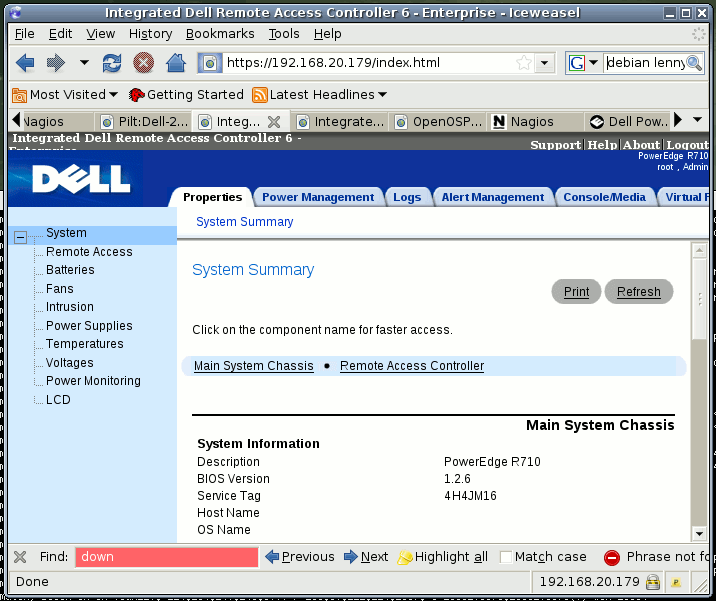Image resolution: width=716 pixels, height=601 pixels.
Task: Close the find bar with the X icon
Action: tap(20, 557)
